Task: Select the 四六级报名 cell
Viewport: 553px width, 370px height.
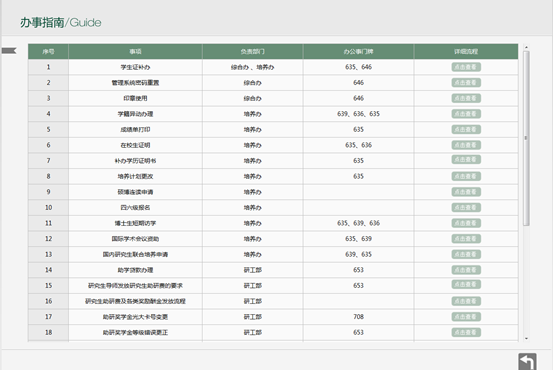Action: (x=135, y=207)
